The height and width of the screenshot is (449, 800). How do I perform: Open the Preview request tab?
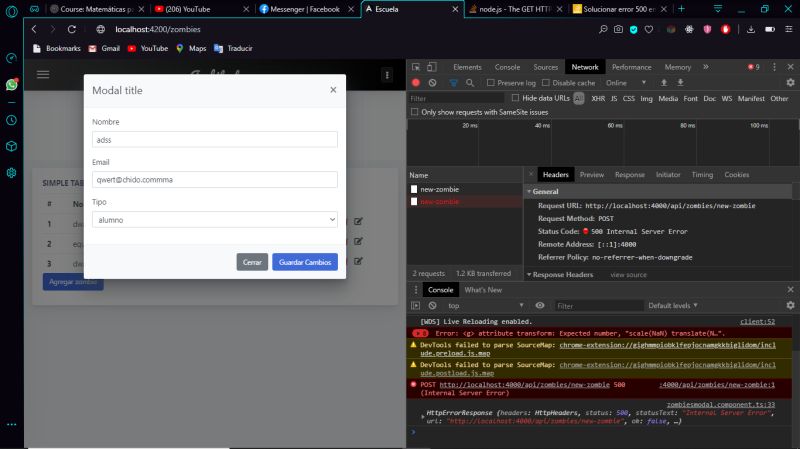coord(591,174)
